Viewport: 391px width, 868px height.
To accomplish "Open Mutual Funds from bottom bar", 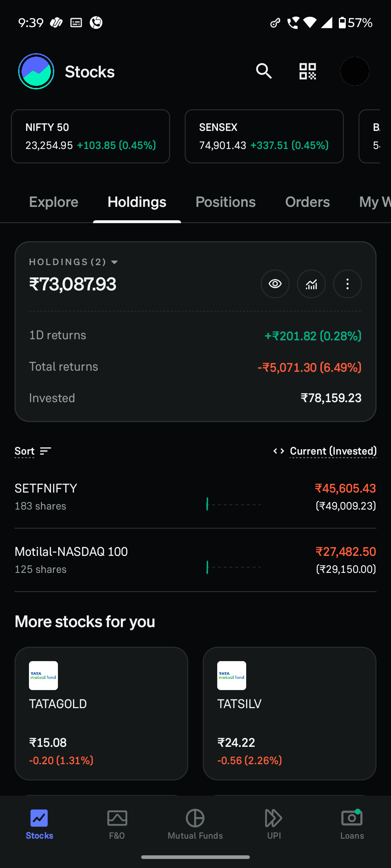I will point(195,824).
